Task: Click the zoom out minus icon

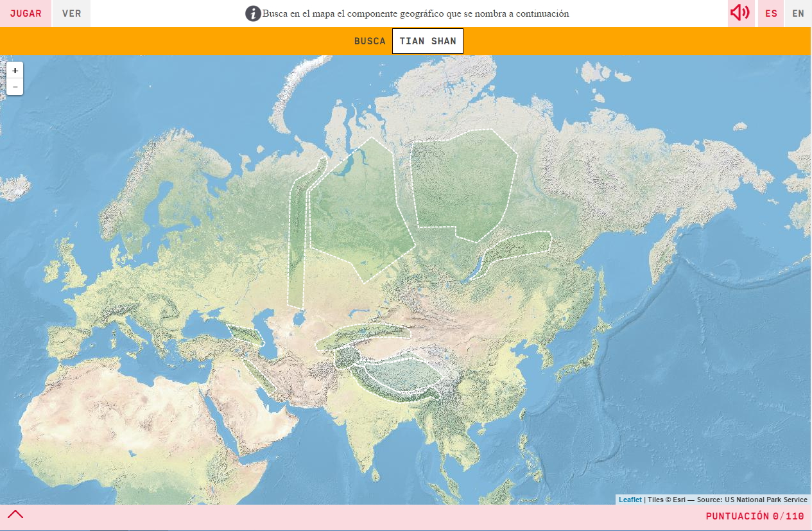Action: (x=14, y=85)
